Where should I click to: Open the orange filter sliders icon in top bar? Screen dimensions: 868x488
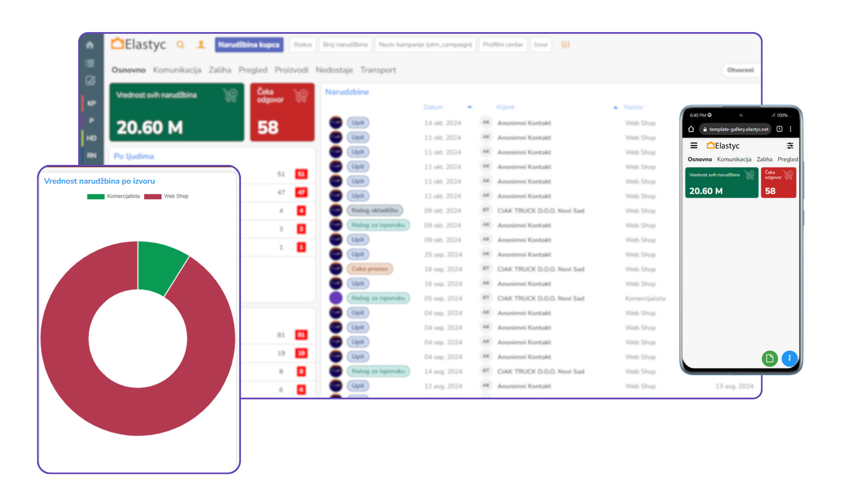coord(566,45)
